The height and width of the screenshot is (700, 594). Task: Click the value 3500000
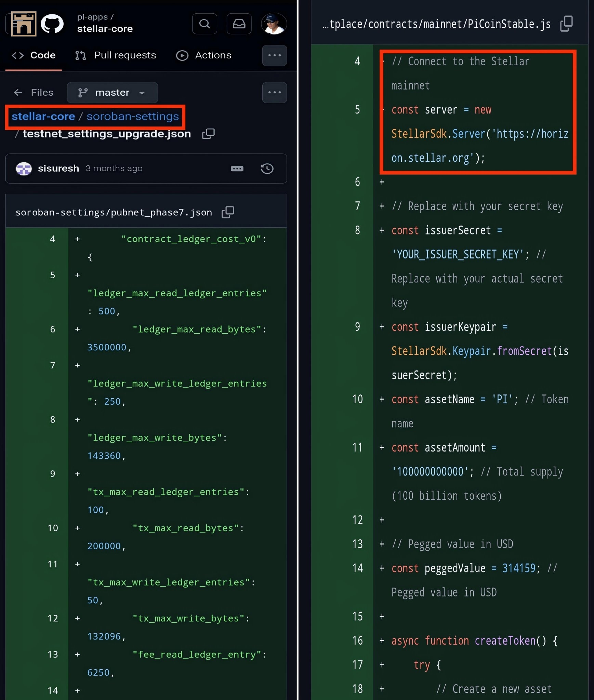[107, 347]
